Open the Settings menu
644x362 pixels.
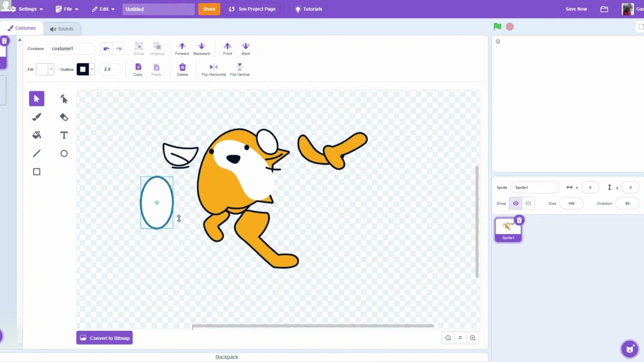27,9
